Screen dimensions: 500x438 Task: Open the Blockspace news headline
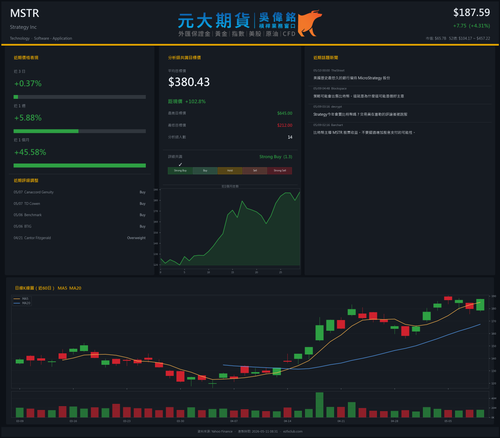(x=358, y=96)
